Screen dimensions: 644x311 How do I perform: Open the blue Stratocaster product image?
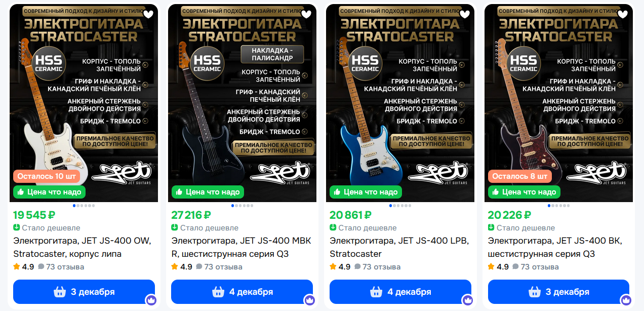coord(400,103)
